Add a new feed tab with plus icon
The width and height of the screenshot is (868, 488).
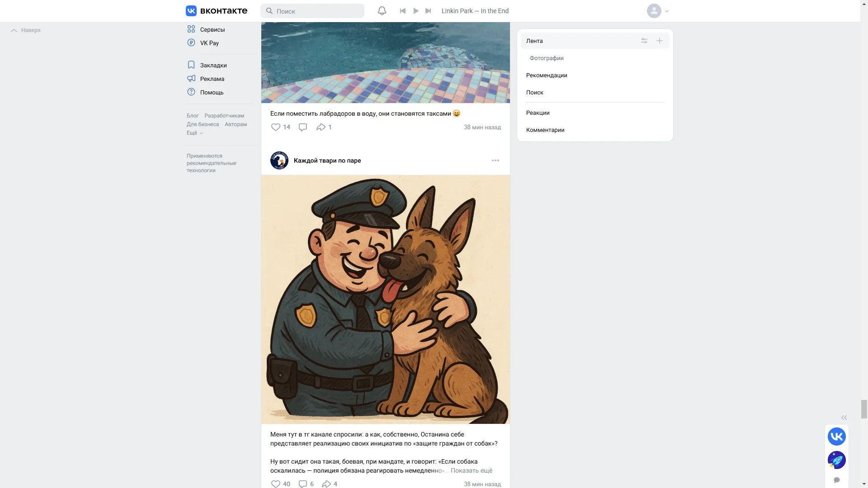pyautogui.click(x=660, y=41)
